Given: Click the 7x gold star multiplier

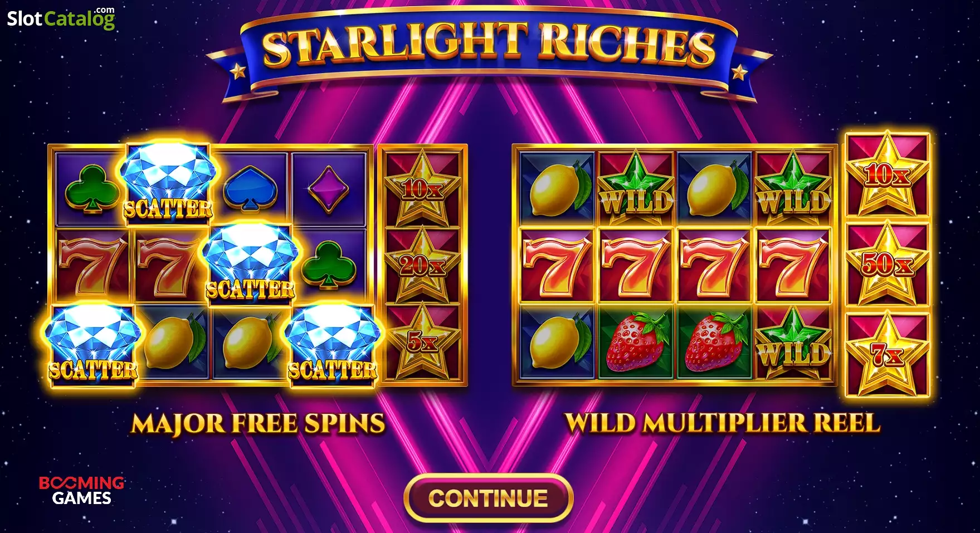Looking at the screenshot, I should (x=888, y=354).
